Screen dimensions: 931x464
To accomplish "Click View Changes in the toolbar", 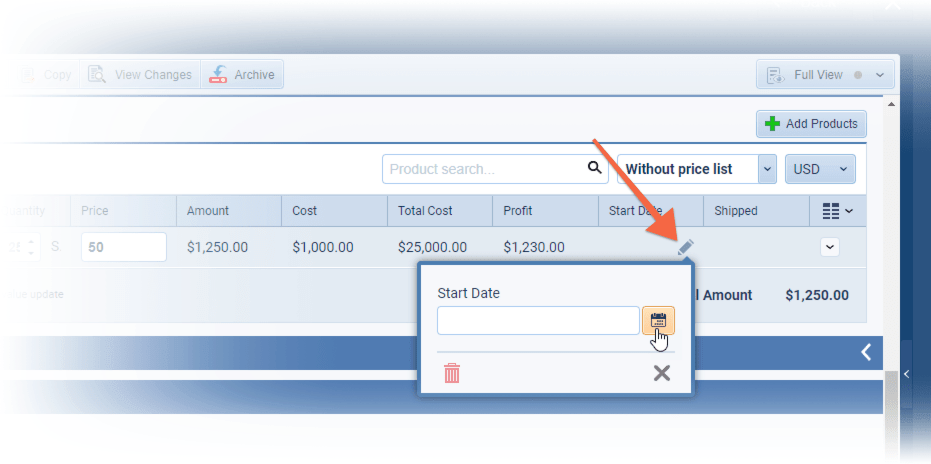I will coord(140,75).
